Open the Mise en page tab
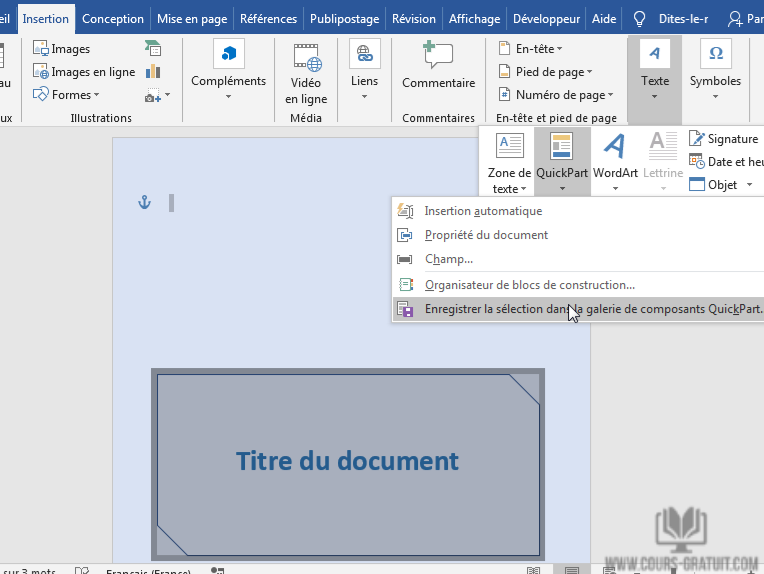 pos(192,19)
